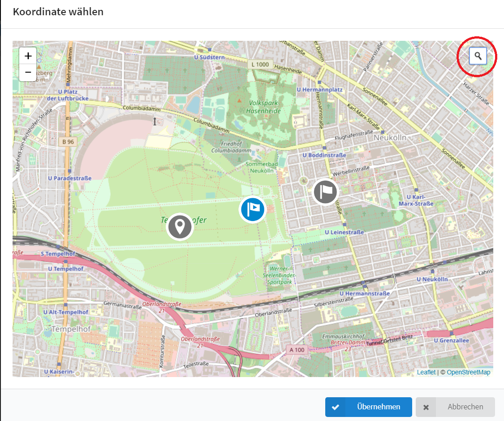This screenshot has height=421, width=504.
Task: Click the U Alt-Tempelhof station label
Action: coord(66,312)
